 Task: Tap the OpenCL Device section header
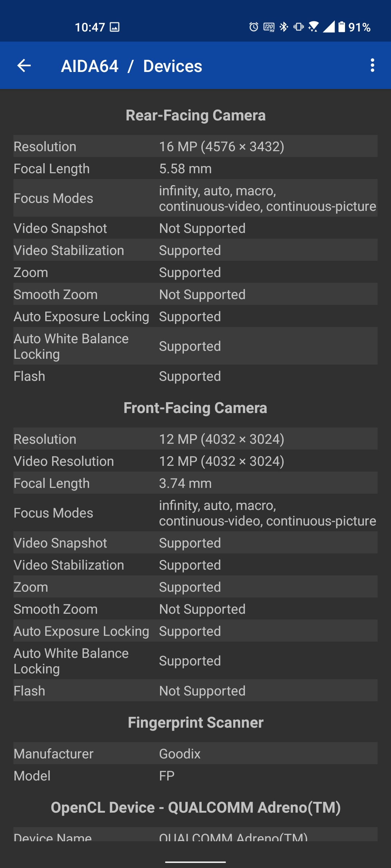(x=195, y=808)
